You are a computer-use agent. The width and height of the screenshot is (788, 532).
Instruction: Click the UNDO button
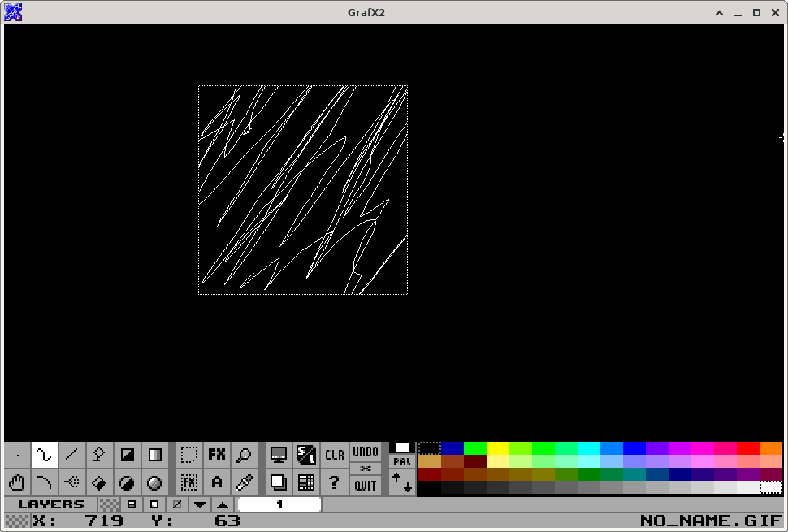click(x=366, y=452)
